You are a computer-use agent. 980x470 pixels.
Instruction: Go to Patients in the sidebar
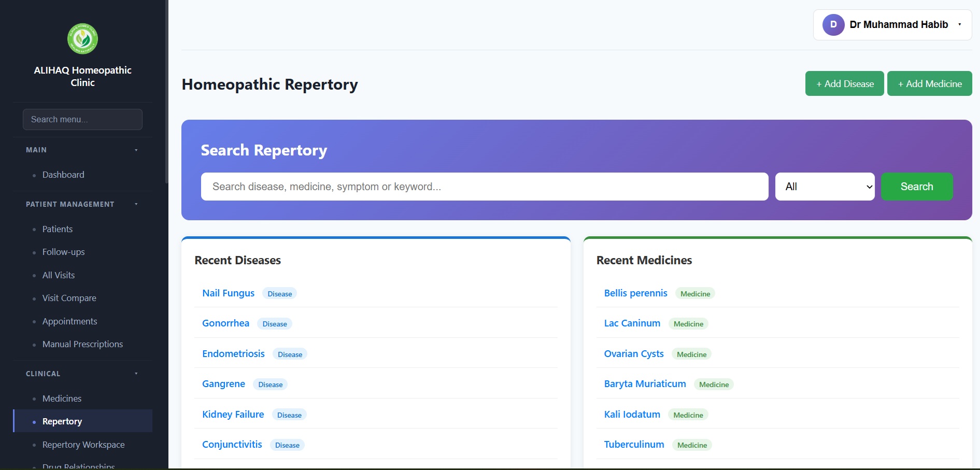tap(58, 229)
